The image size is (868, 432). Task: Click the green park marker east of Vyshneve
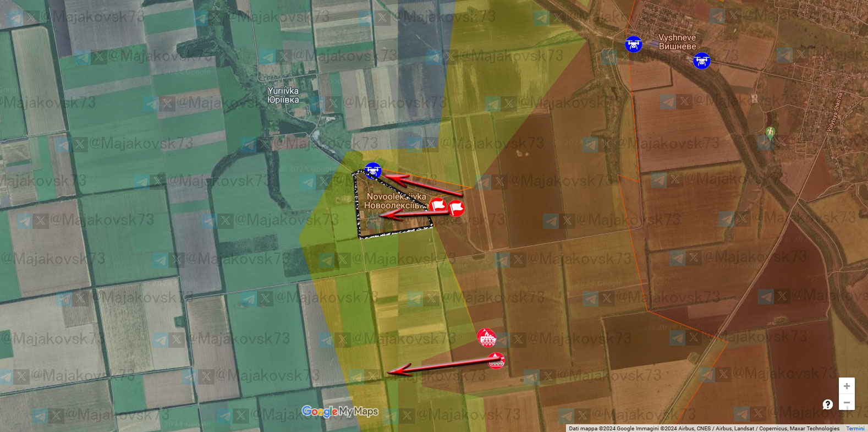pos(770,132)
